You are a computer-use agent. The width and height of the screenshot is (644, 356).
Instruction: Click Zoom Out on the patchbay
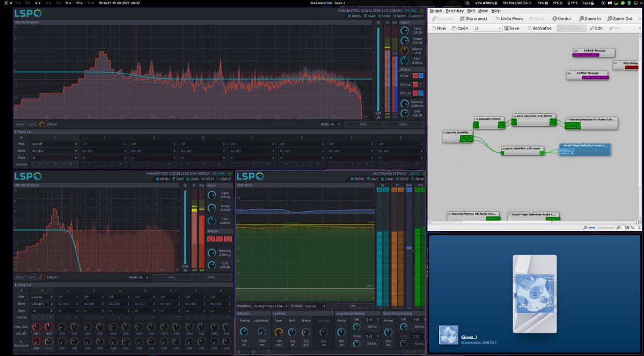click(x=619, y=18)
